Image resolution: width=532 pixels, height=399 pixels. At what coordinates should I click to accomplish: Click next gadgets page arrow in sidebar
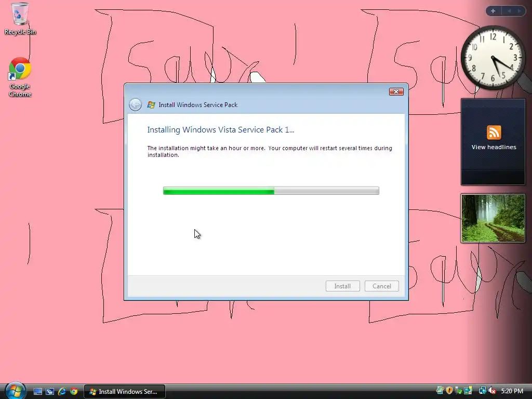[x=519, y=11]
